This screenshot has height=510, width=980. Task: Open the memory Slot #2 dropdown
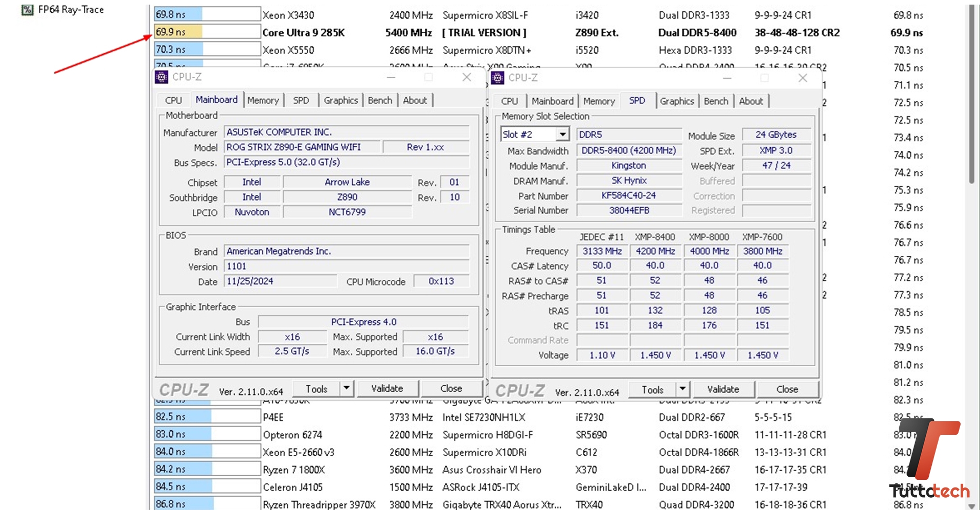click(x=562, y=134)
